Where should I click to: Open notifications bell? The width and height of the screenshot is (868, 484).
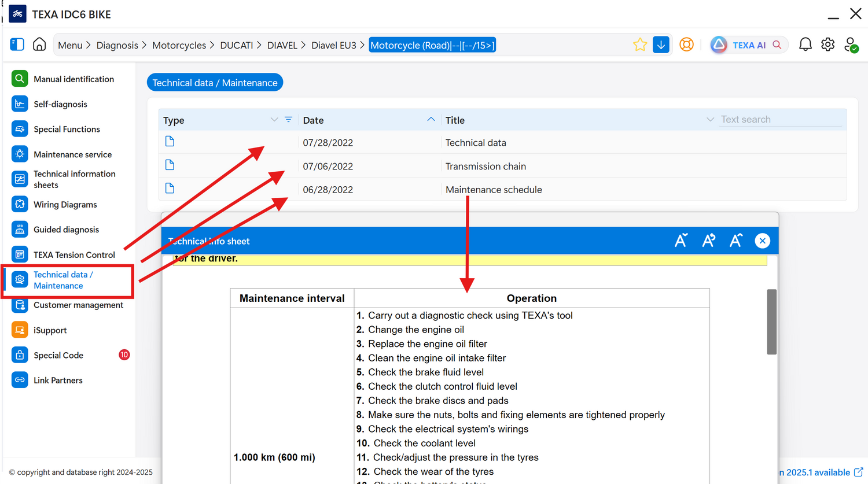pos(805,45)
